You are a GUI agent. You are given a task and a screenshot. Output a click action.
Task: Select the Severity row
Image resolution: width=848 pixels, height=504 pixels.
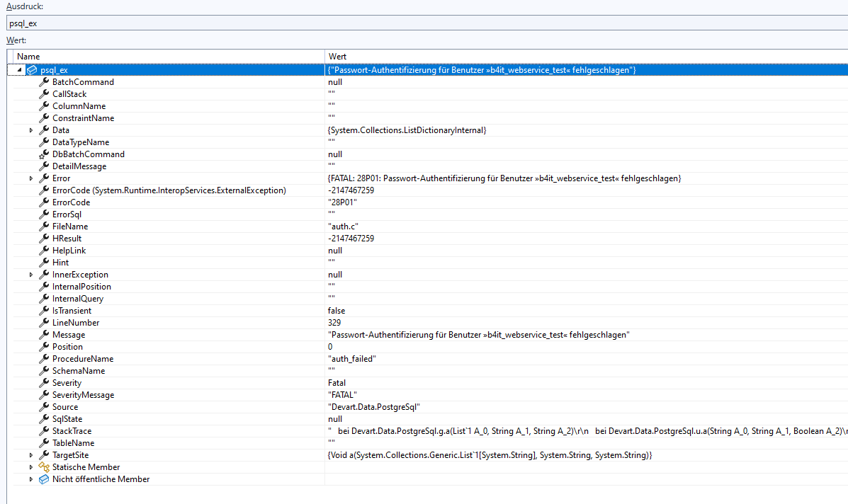67,383
